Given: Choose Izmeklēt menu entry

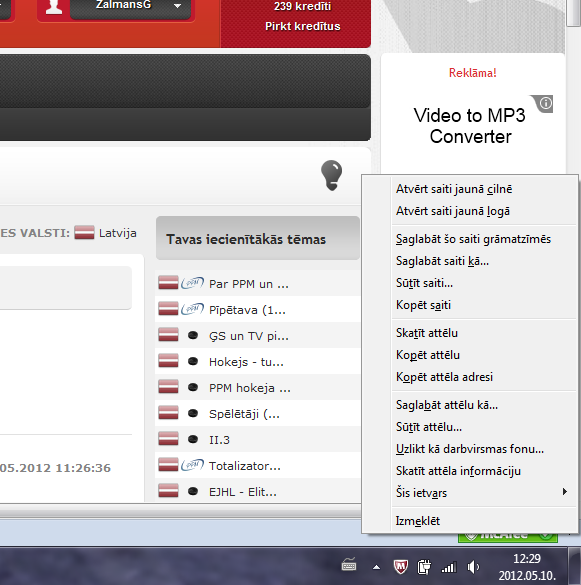Looking at the screenshot, I should [x=418, y=521].
